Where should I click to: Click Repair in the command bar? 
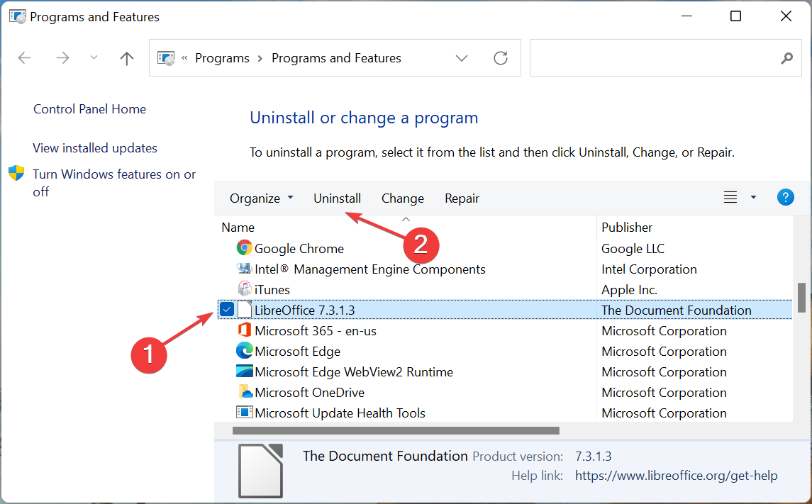coord(462,198)
